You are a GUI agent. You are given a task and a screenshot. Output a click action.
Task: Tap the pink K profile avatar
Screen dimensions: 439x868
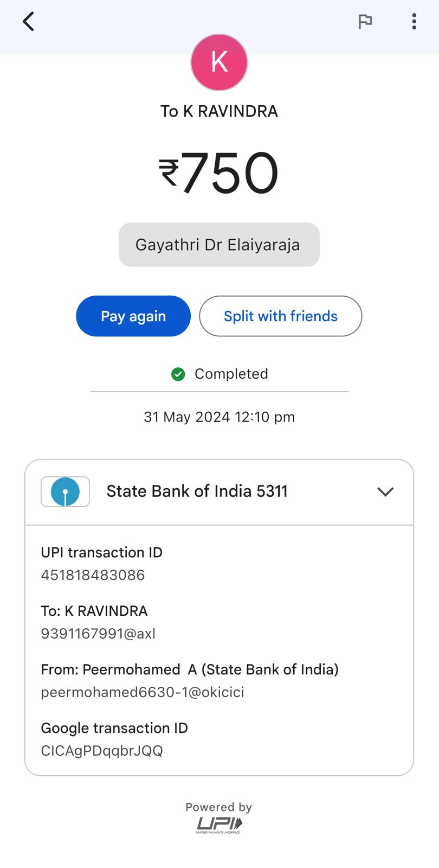click(219, 62)
